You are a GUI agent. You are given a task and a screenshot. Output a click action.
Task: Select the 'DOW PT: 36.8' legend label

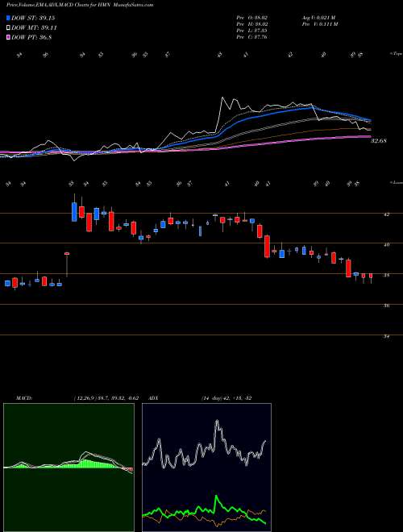pyautogui.click(x=31, y=38)
